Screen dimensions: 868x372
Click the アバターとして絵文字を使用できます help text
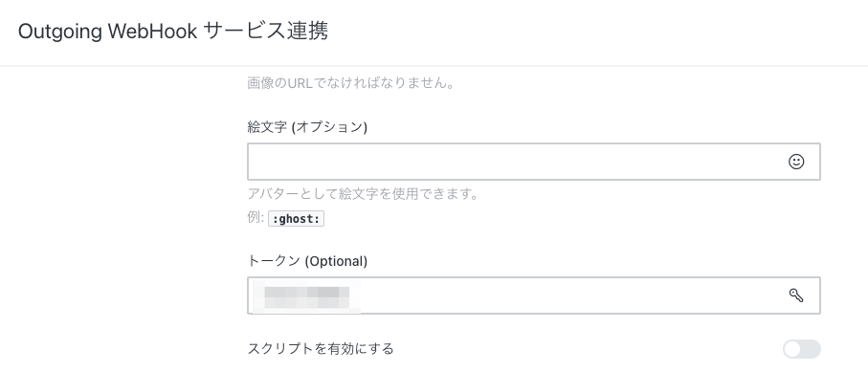(363, 194)
